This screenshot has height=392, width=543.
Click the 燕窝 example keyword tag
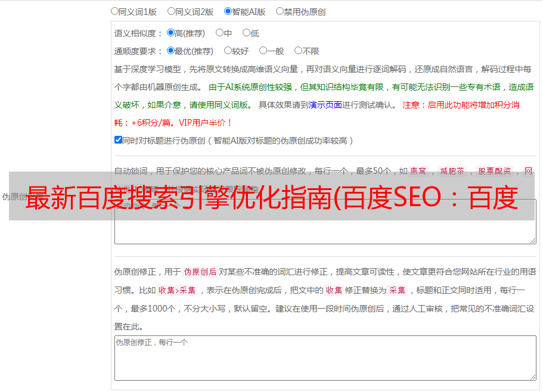click(418, 171)
